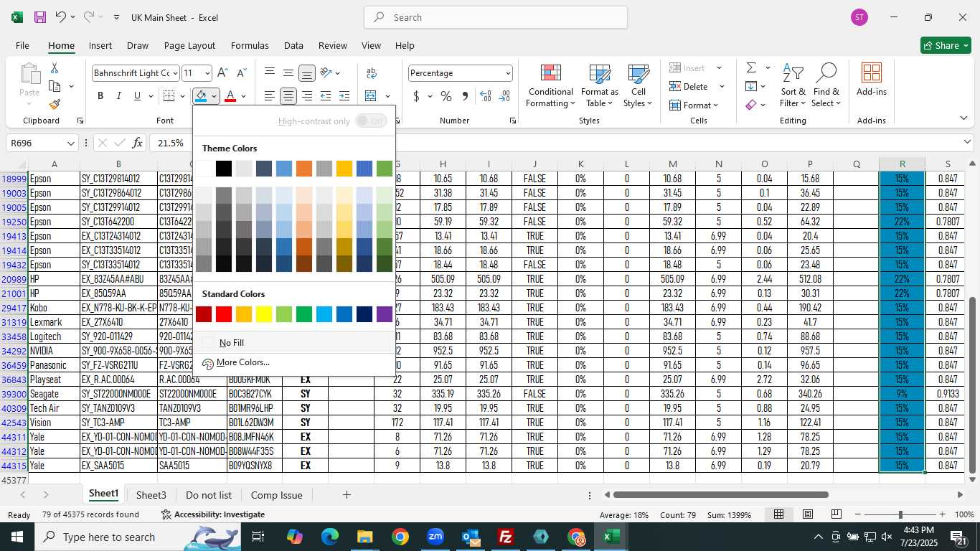Click the Format Painter brush icon

[55, 105]
